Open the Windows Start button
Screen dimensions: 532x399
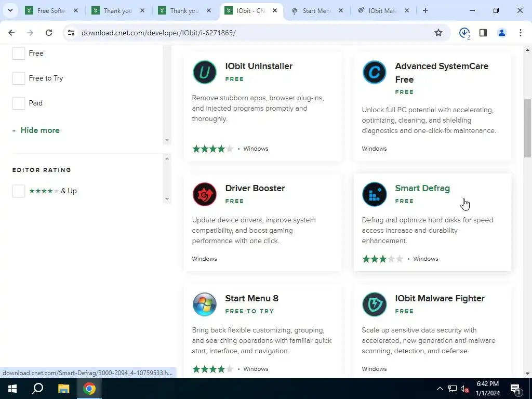[12, 389]
